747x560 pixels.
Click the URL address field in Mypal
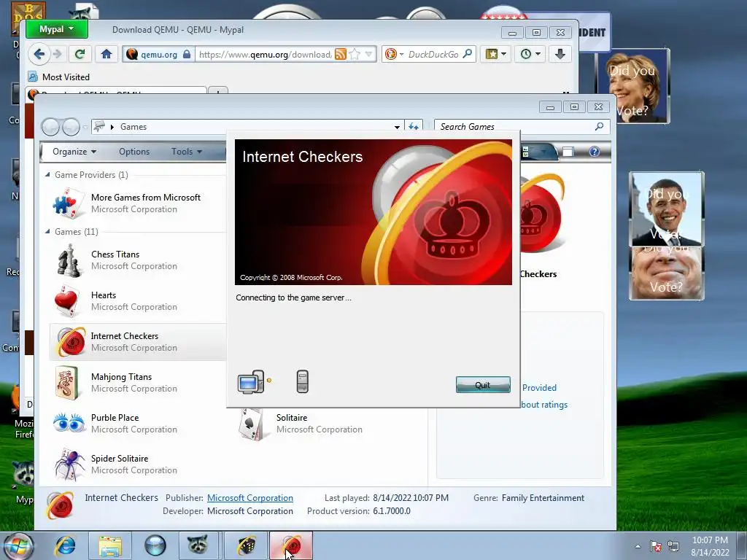[265, 54]
